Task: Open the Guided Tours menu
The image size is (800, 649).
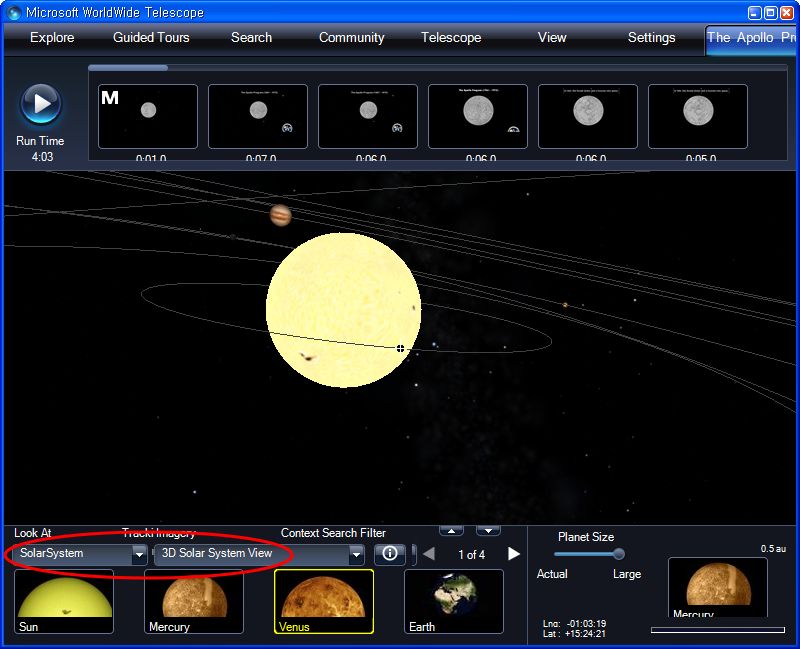Action: [151, 37]
